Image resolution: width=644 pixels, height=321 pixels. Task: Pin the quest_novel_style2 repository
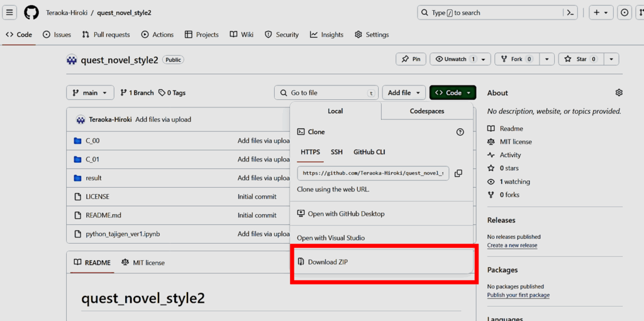(411, 59)
